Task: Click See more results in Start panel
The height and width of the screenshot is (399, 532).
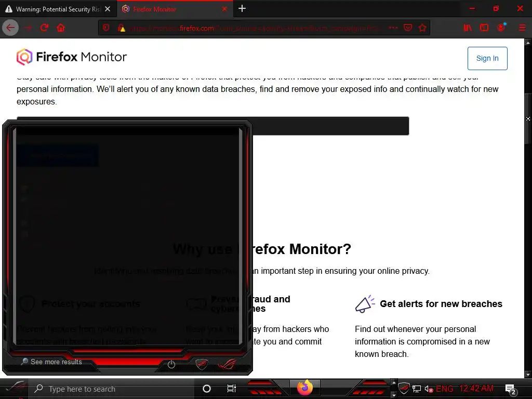Action: pos(52,362)
